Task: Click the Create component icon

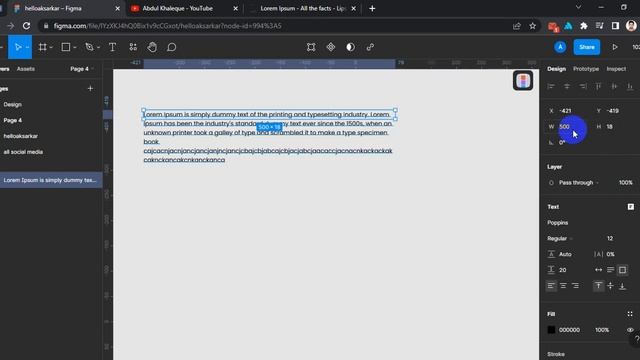Action: tap(331, 47)
